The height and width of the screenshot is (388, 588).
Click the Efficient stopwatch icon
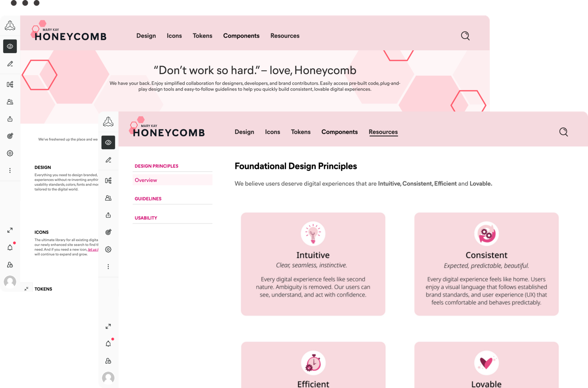coord(313,363)
